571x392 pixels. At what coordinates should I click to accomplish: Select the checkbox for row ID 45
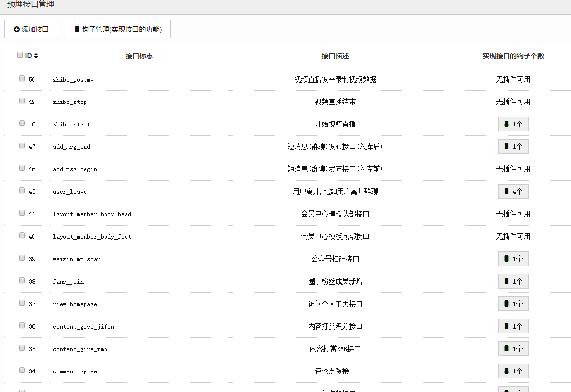pyautogui.click(x=22, y=190)
